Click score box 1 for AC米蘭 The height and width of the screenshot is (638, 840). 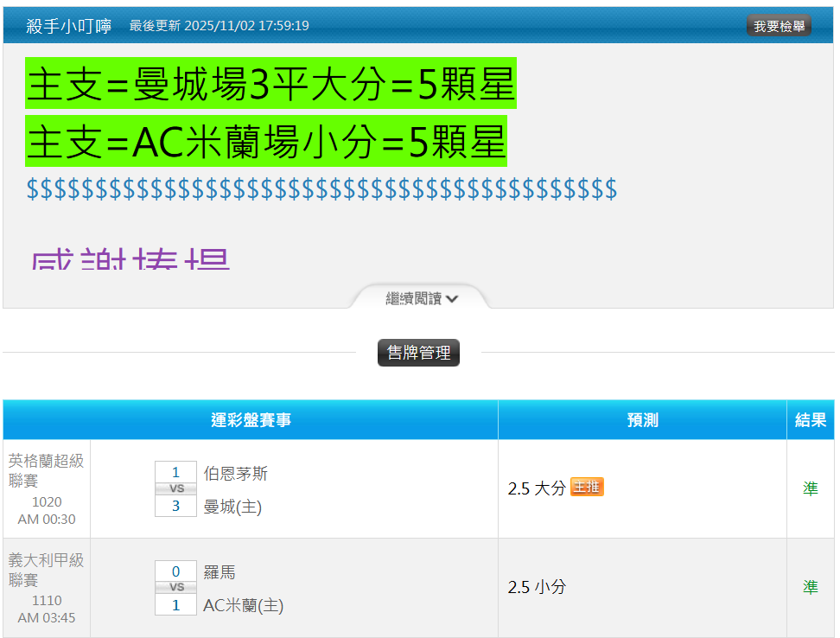[x=175, y=605]
